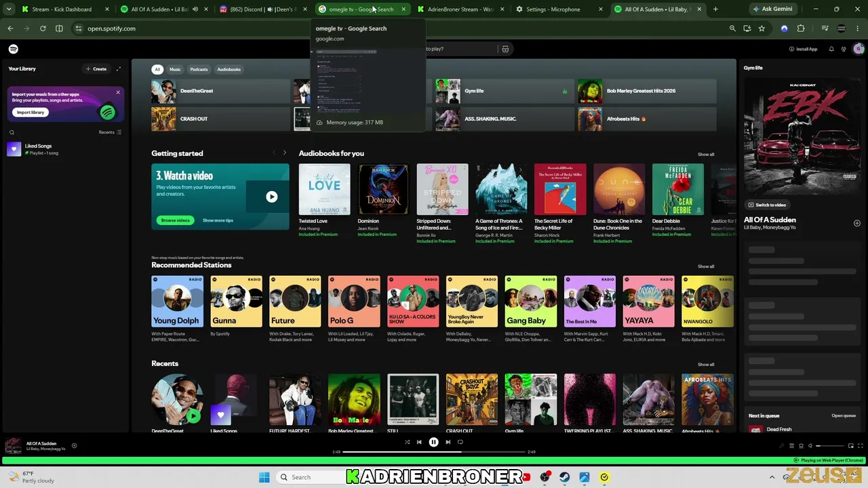Image resolution: width=868 pixels, height=488 pixels.
Task: Open the Windows Start menu
Action: pos(264,477)
